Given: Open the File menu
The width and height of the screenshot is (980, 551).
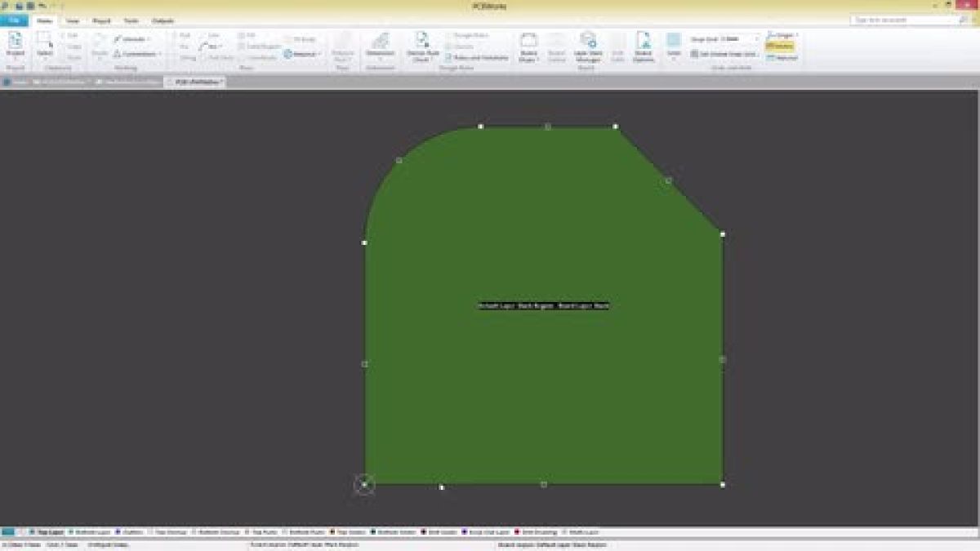Looking at the screenshot, I should click(x=14, y=20).
